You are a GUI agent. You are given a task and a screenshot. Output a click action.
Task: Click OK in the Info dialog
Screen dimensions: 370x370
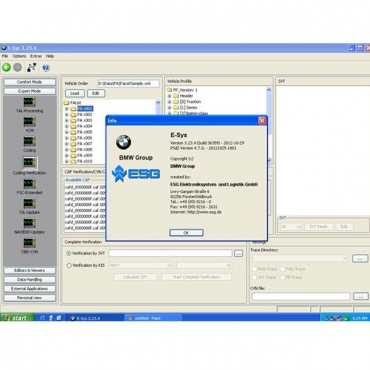pyautogui.click(x=186, y=233)
